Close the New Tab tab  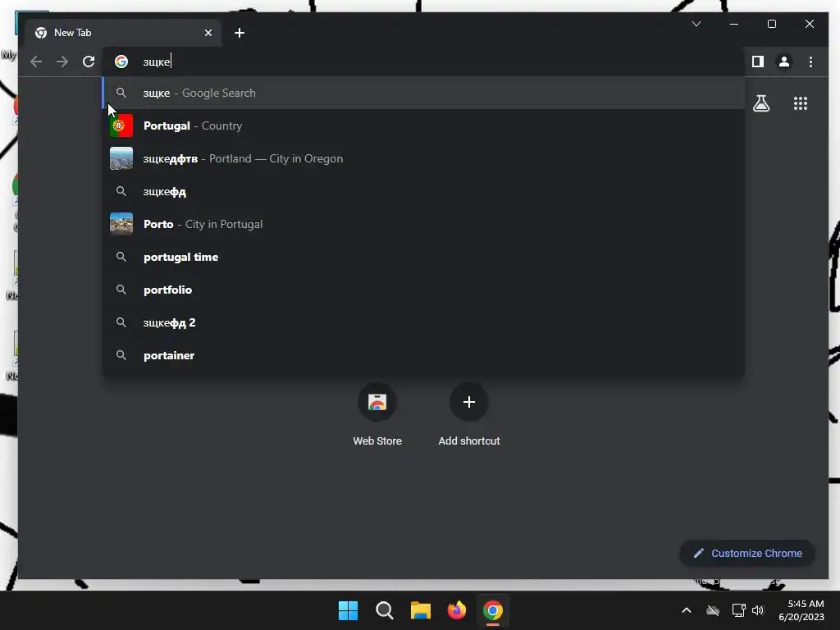point(208,33)
